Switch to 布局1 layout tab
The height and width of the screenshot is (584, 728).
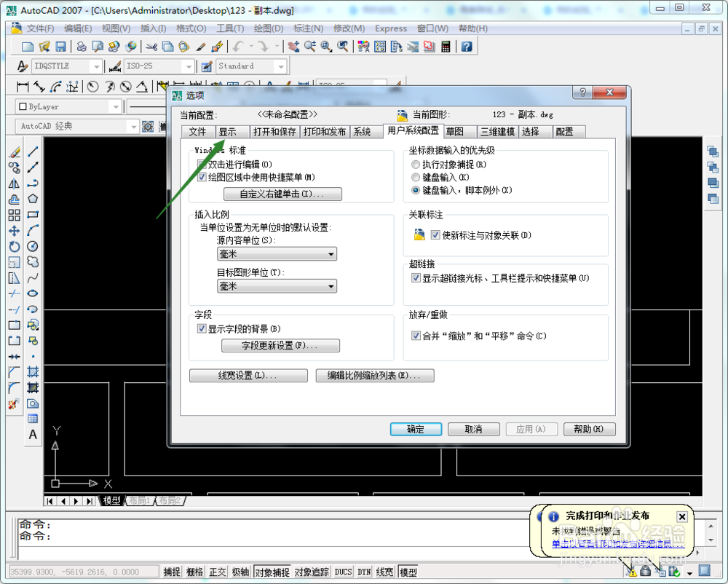(140, 501)
